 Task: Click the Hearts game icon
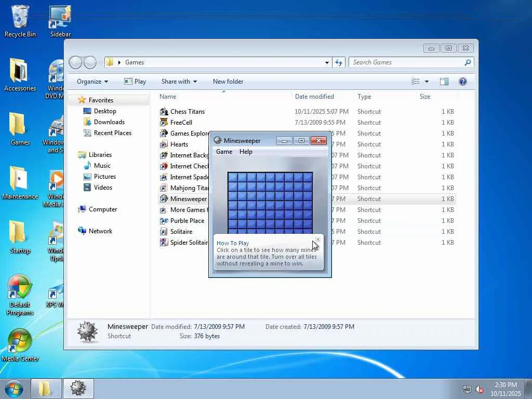(164, 144)
